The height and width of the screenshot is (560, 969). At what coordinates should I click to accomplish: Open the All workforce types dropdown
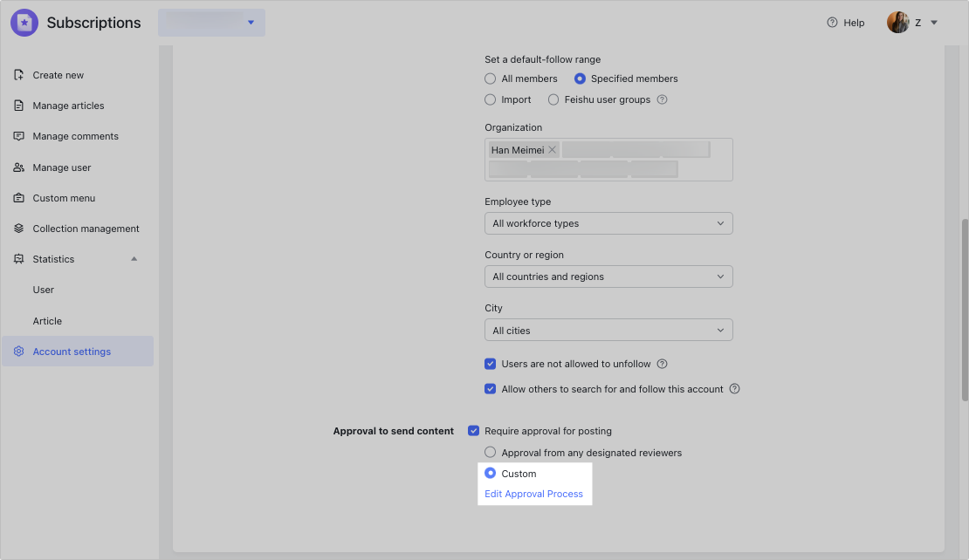click(x=608, y=223)
